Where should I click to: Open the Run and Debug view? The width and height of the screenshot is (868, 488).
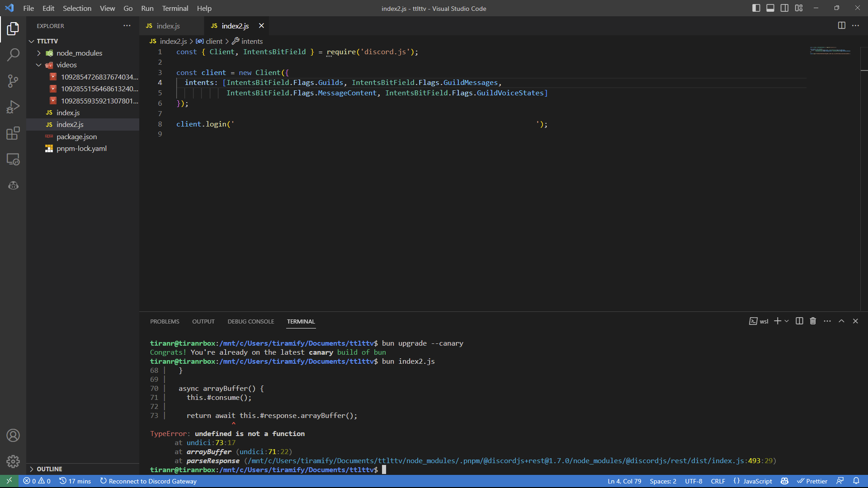point(13,107)
